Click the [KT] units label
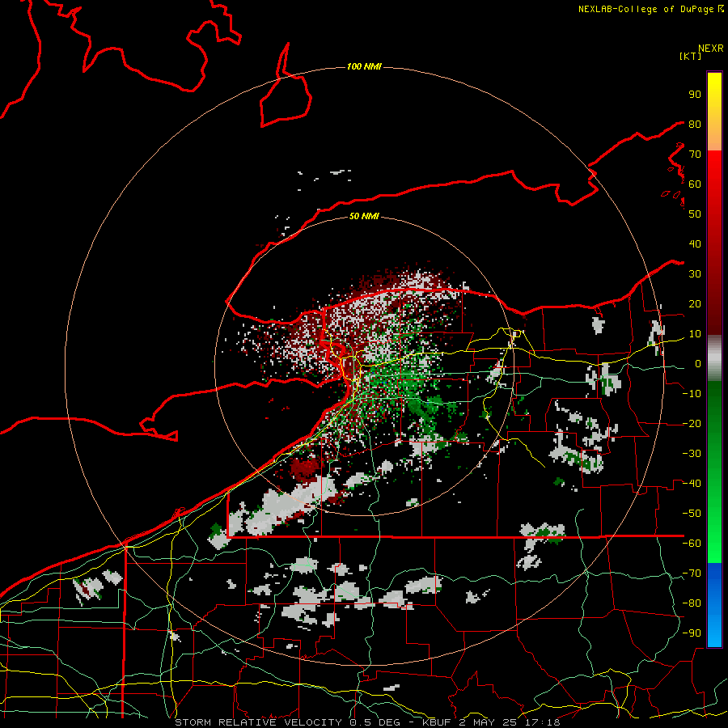 (x=691, y=56)
